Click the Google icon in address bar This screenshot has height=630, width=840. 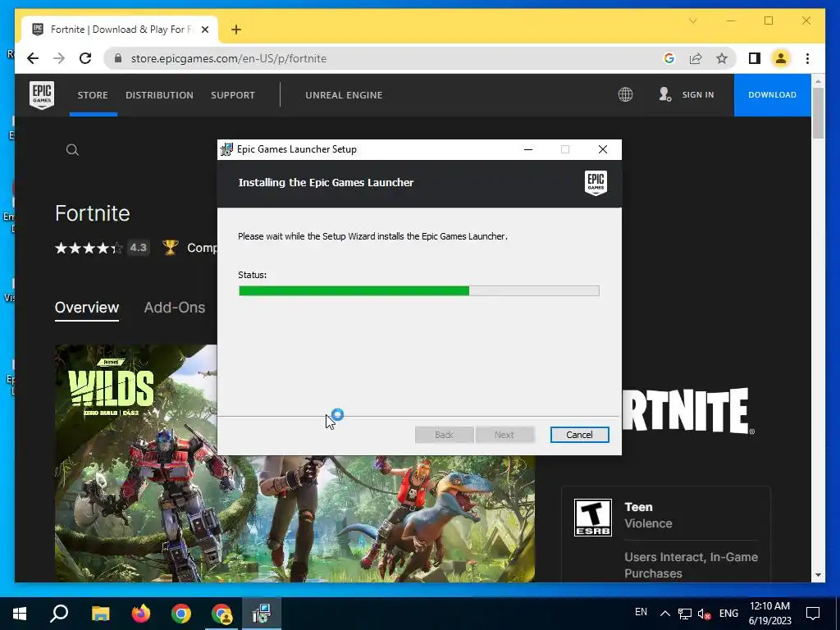[x=669, y=58]
